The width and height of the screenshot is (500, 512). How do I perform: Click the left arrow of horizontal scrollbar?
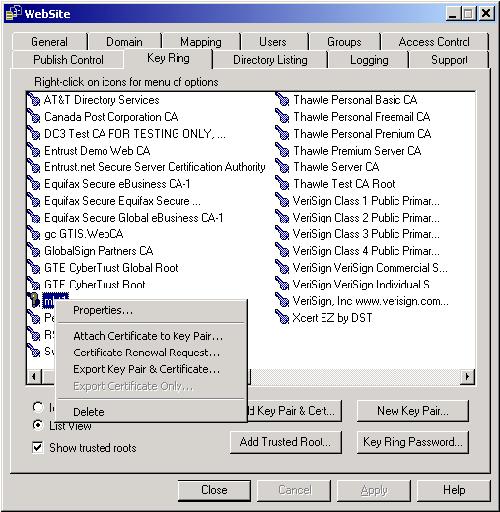point(34,377)
